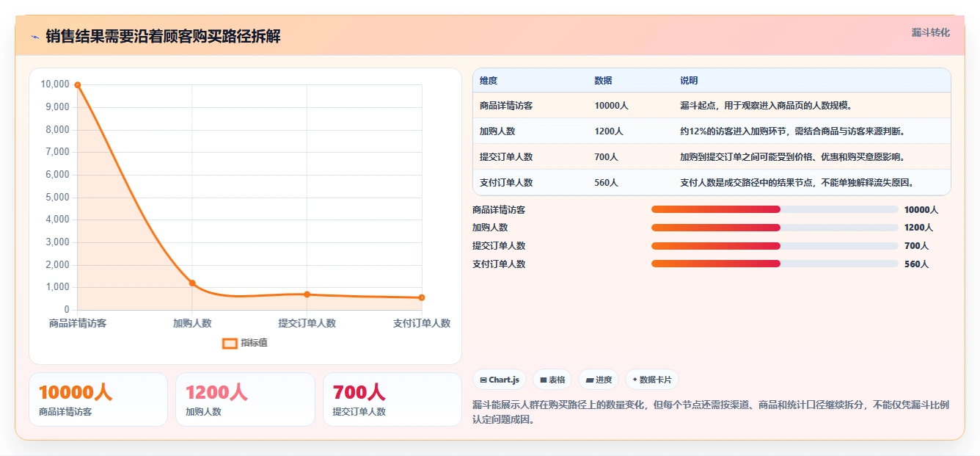
Task: Click the 商品详情访客 progress bar
Action: [775, 209]
